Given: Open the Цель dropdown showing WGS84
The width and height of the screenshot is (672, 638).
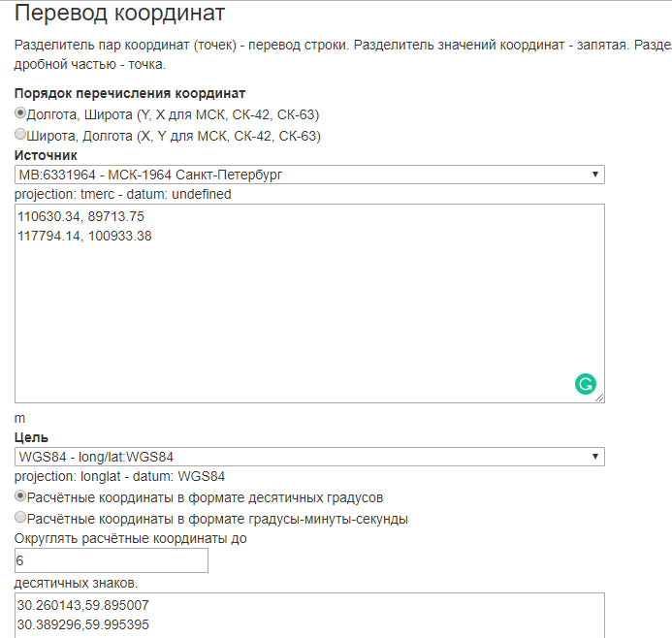Looking at the screenshot, I should pyautogui.click(x=309, y=457).
